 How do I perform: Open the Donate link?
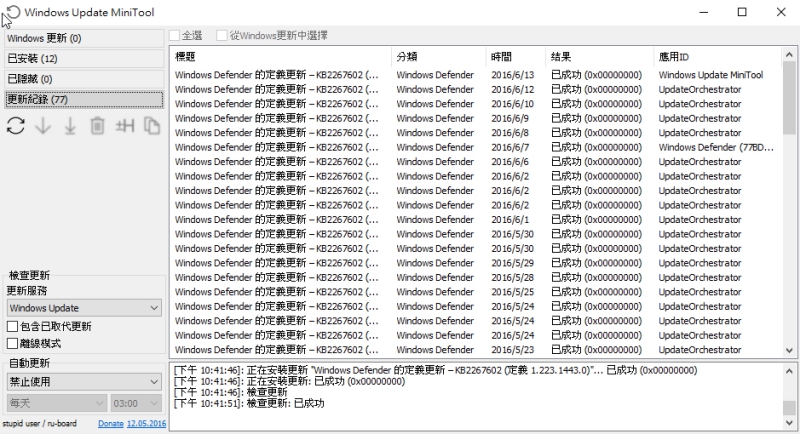click(x=111, y=423)
